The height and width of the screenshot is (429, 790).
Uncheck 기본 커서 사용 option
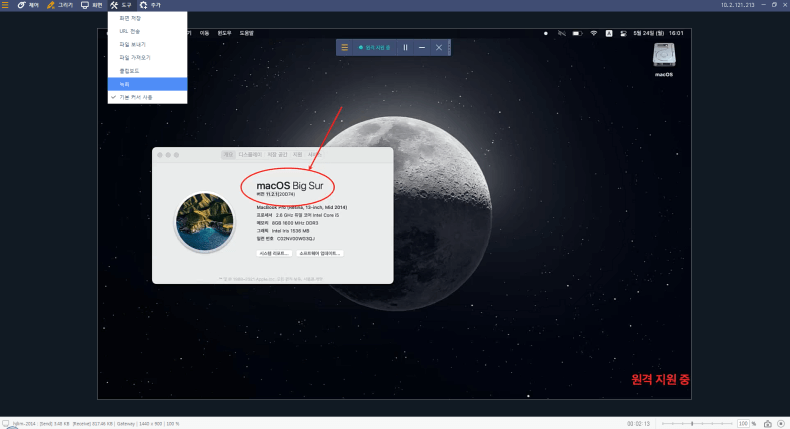[147, 97]
